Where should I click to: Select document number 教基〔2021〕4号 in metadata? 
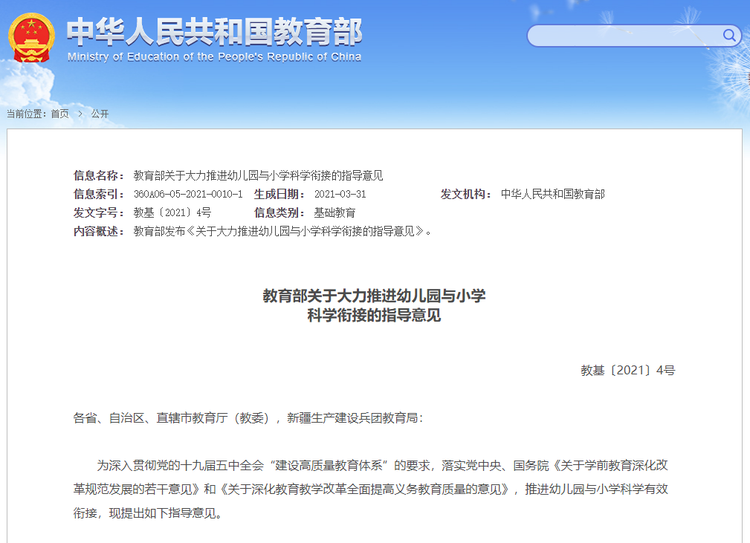pos(172,213)
